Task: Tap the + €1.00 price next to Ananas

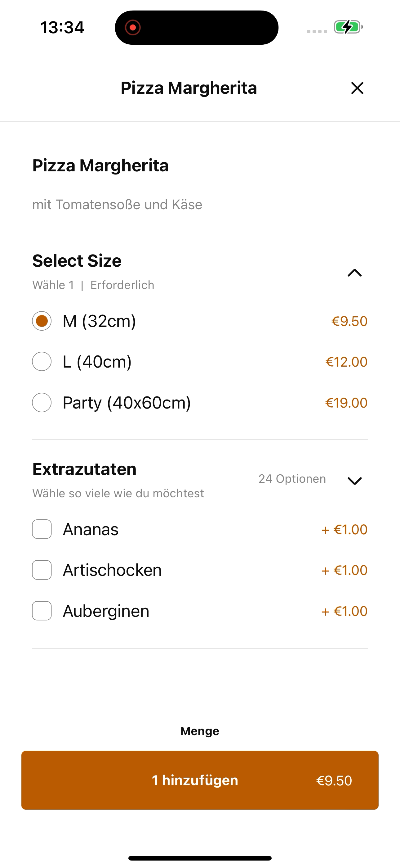Action: (x=344, y=529)
